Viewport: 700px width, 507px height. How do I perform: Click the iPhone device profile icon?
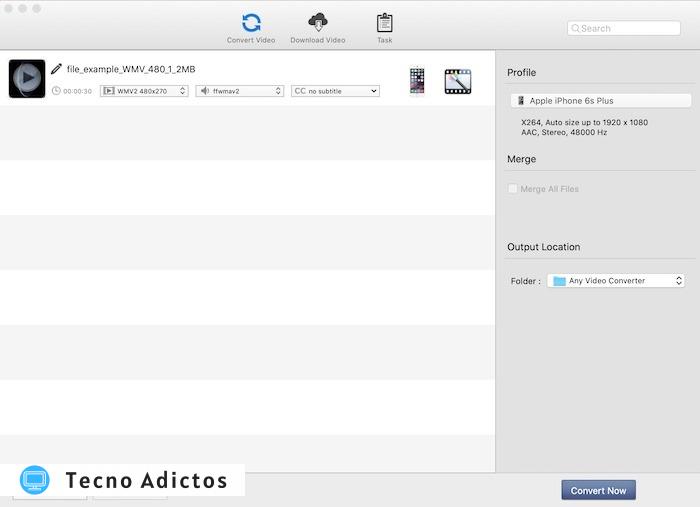pos(417,81)
